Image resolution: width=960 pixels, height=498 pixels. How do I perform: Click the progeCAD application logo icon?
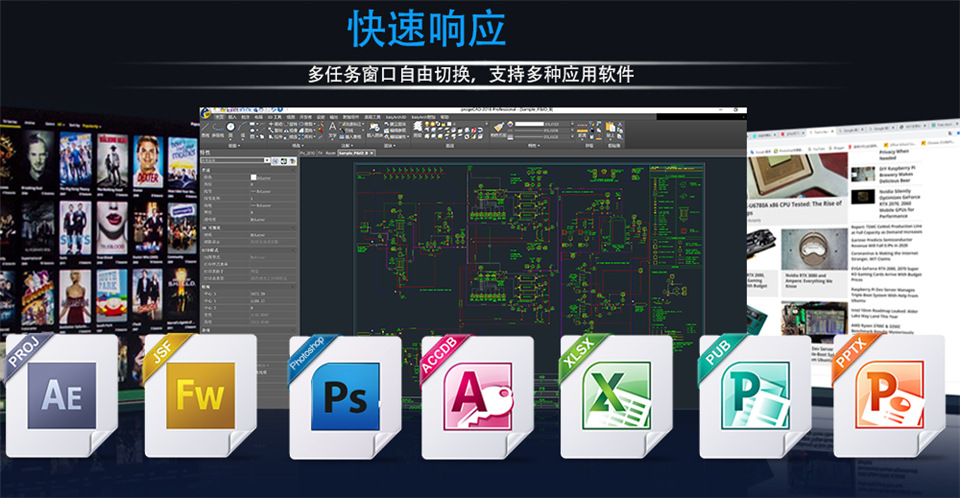204,113
